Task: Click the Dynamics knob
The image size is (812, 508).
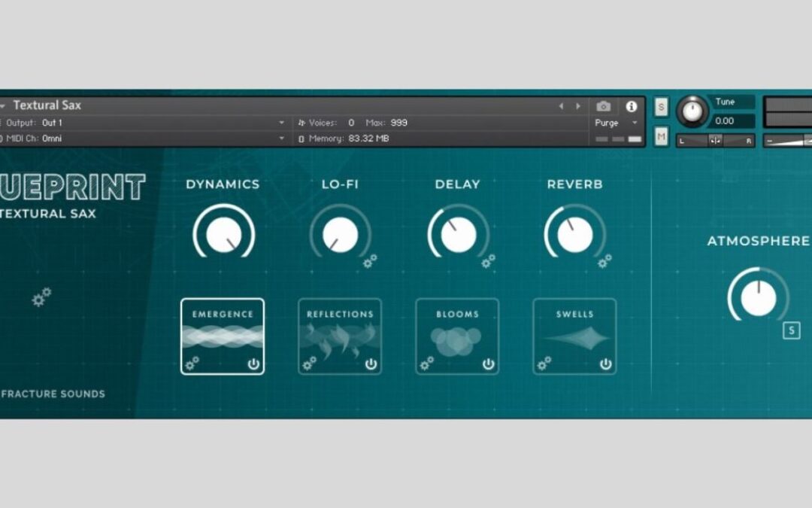Action: [x=224, y=234]
